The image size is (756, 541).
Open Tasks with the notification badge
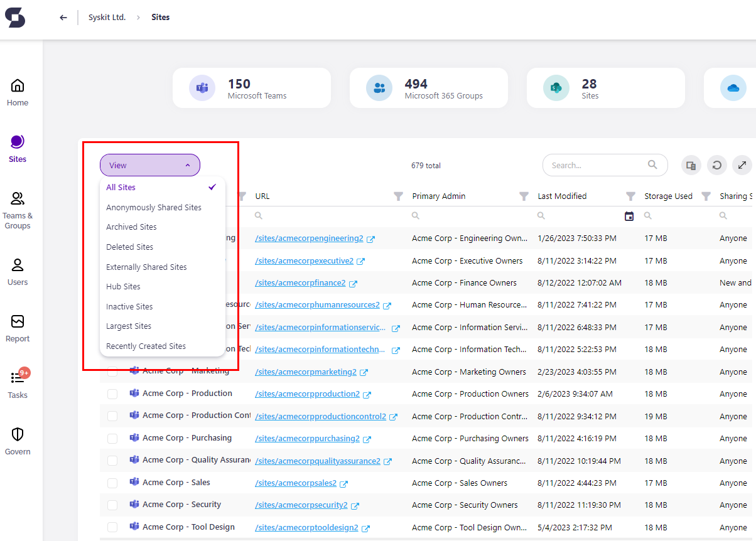(x=17, y=384)
